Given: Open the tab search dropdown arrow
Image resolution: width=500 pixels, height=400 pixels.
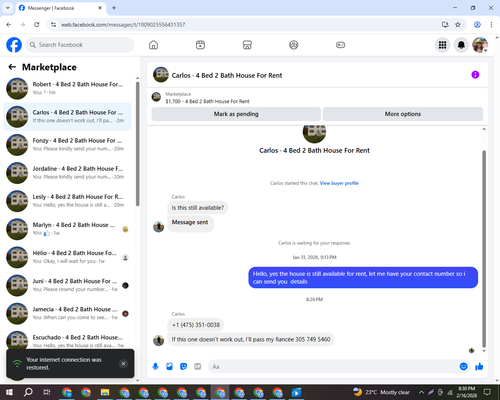Looking at the screenshot, I should point(8,8).
